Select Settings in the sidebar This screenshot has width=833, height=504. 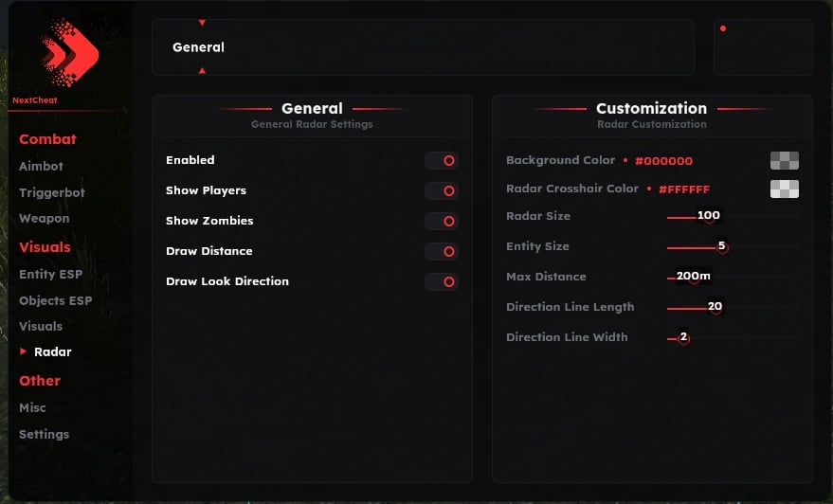[44, 434]
